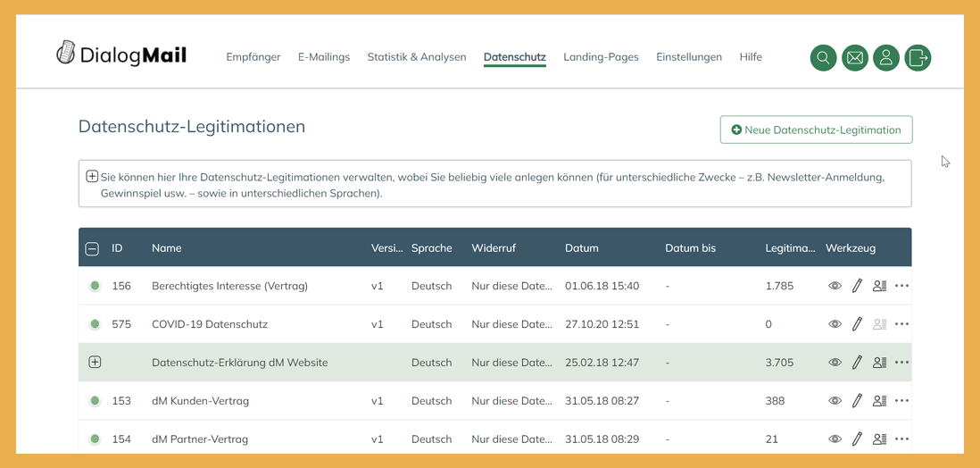Image resolution: width=980 pixels, height=468 pixels.
Task: Click date 27.10.20 12:51
Action: pos(602,324)
